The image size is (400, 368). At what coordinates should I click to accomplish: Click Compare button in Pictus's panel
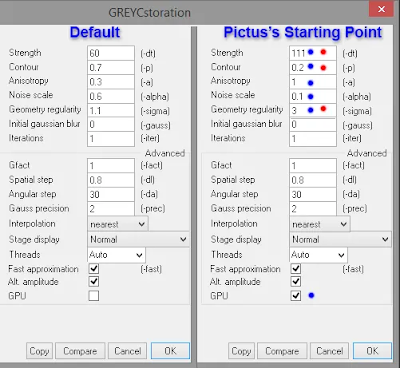tap(282, 351)
